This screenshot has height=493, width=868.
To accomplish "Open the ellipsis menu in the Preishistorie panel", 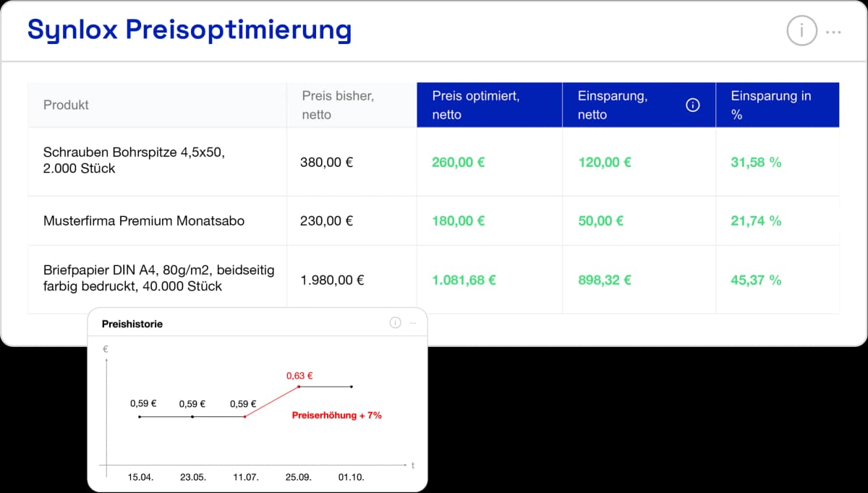I will [x=414, y=323].
